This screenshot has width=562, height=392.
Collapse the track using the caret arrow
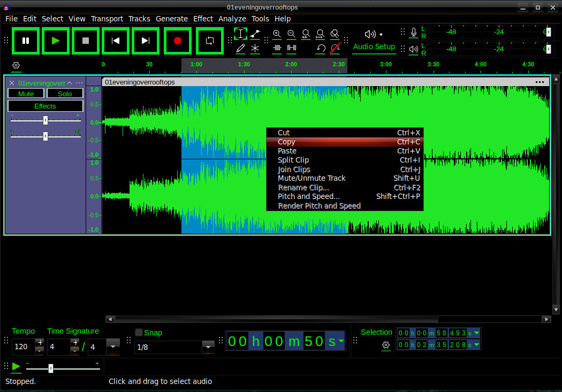(x=70, y=83)
